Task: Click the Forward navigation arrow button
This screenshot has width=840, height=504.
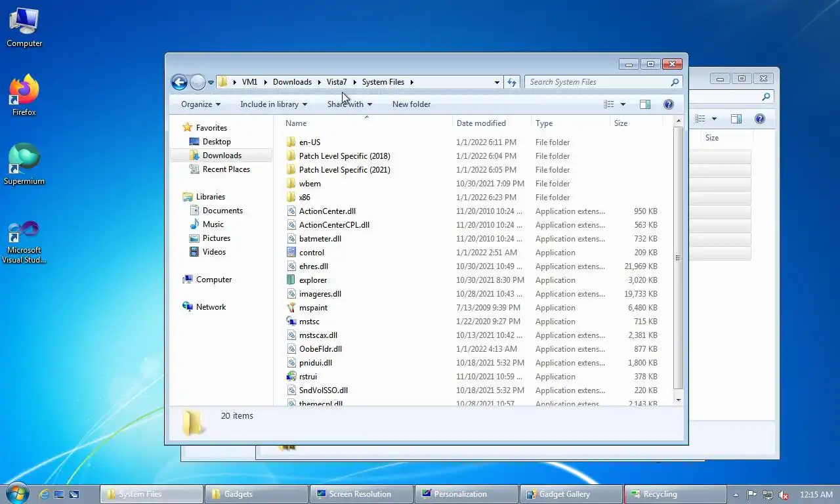Action: pos(198,82)
